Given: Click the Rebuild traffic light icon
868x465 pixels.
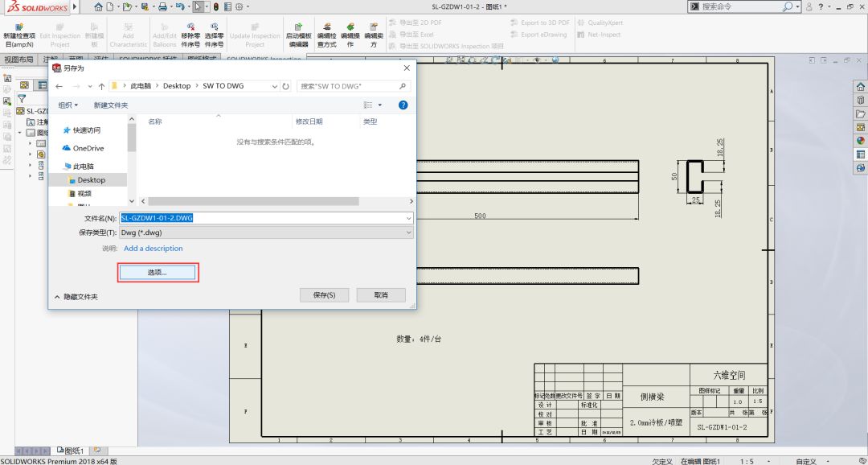Looking at the screenshot, I should (x=216, y=6).
